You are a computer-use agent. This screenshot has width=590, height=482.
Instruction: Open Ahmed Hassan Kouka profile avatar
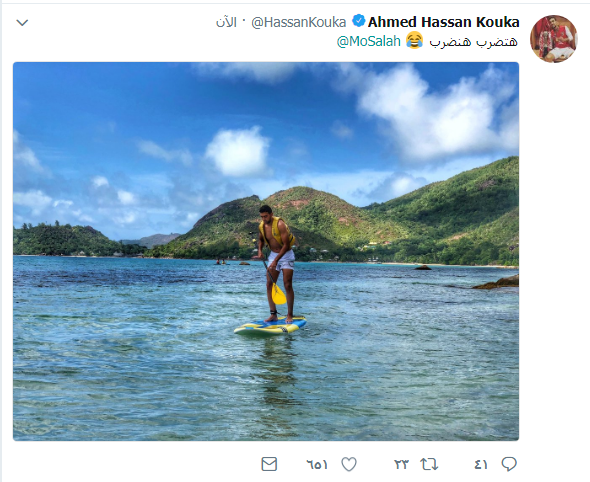553,39
